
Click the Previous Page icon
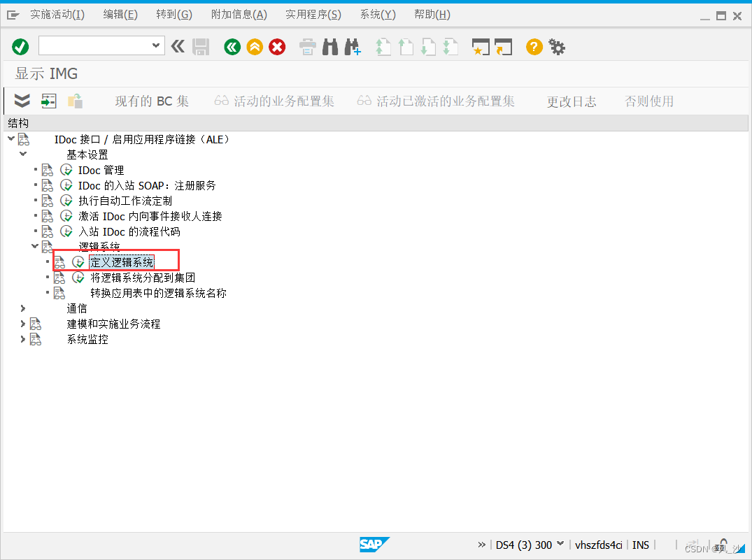[406, 47]
